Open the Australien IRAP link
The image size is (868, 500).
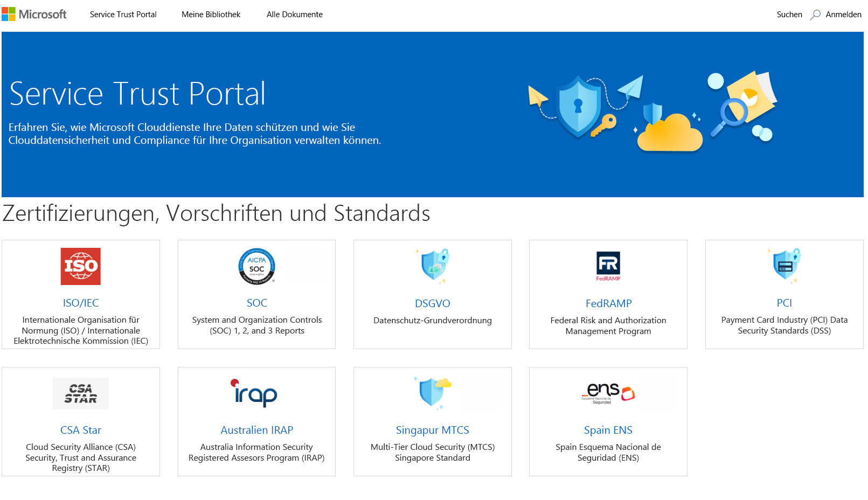[257, 430]
